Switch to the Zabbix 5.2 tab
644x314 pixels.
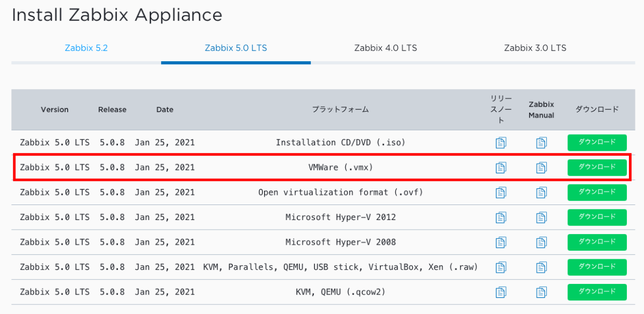coord(86,48)
